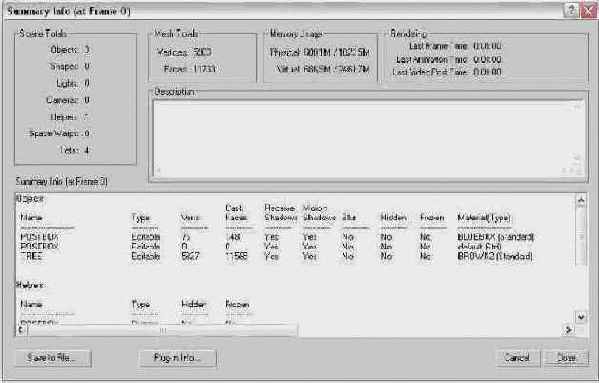Click the Cameras count in Scene Totals
The height and width of the screenshot is (383, 599).
coord(87,100)
